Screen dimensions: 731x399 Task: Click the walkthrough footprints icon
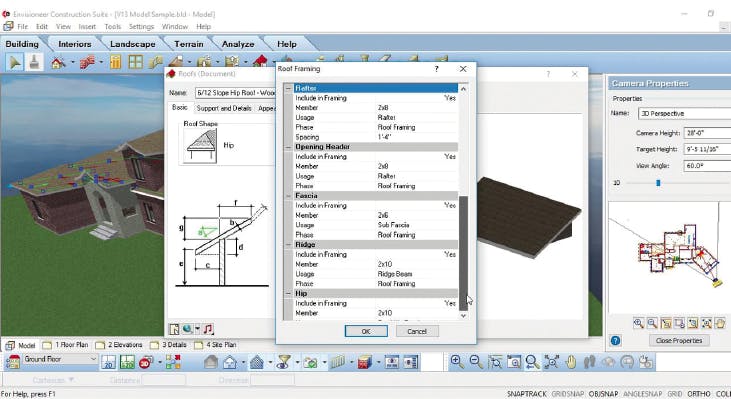[x=590, y=362]
